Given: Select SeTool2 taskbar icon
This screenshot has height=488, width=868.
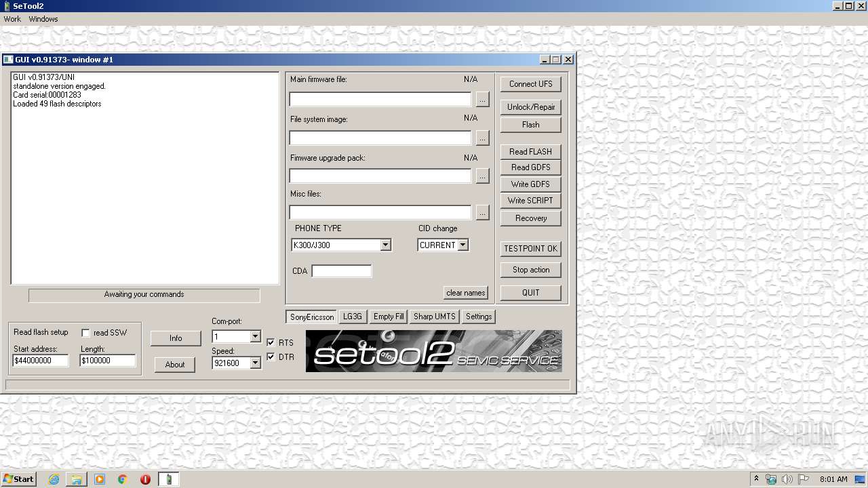Looking at the screenshot, I should tap(169, 479).
